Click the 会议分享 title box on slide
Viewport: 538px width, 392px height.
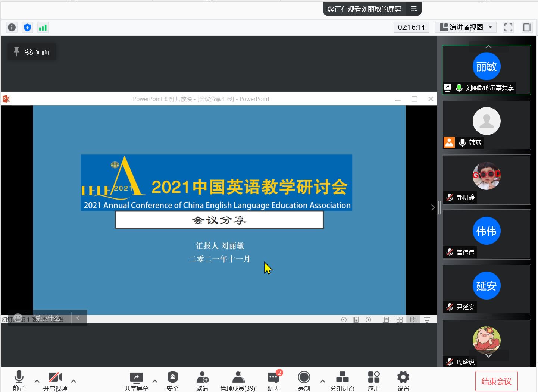tap(219, 220)
